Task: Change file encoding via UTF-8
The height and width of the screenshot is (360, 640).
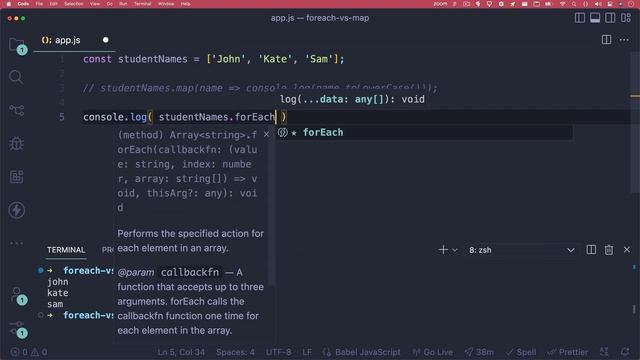Action: click(x=278, y=352)
